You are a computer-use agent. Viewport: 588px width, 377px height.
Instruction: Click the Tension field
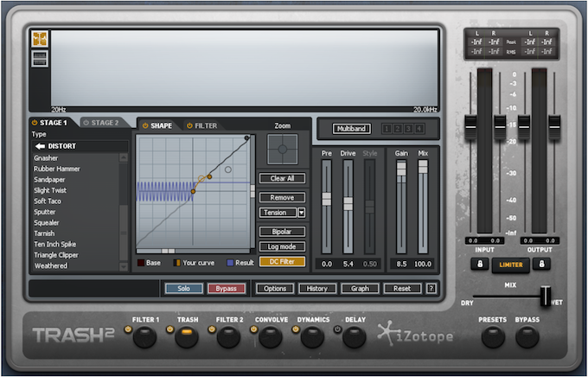pyautogui.click(x=278, y=213)
